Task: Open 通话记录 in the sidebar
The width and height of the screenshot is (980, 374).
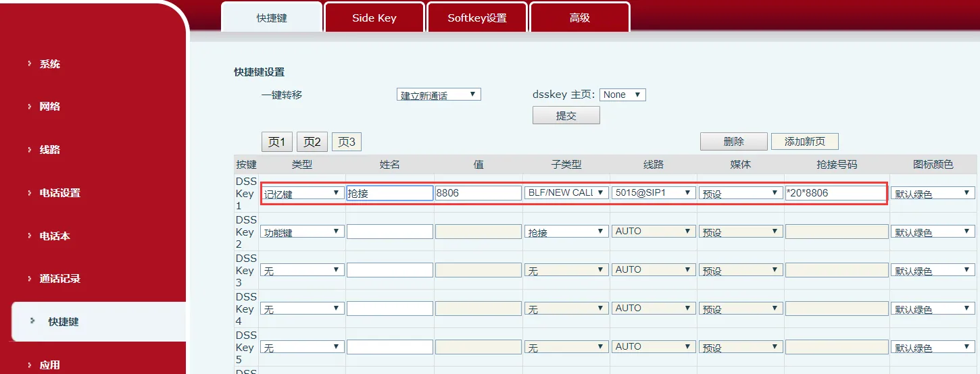Action: pos(59,279)
